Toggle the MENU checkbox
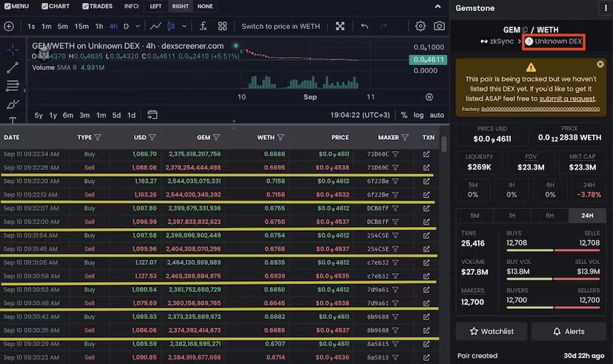This screenshot has height=364, width=613. pos(6,6)
